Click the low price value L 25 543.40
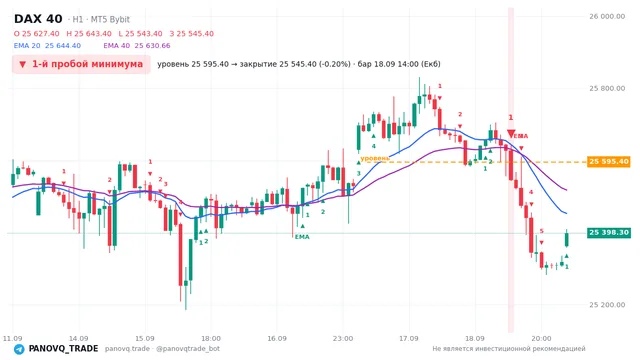Viewport: 640px width, 360px height. pos(140,33)
